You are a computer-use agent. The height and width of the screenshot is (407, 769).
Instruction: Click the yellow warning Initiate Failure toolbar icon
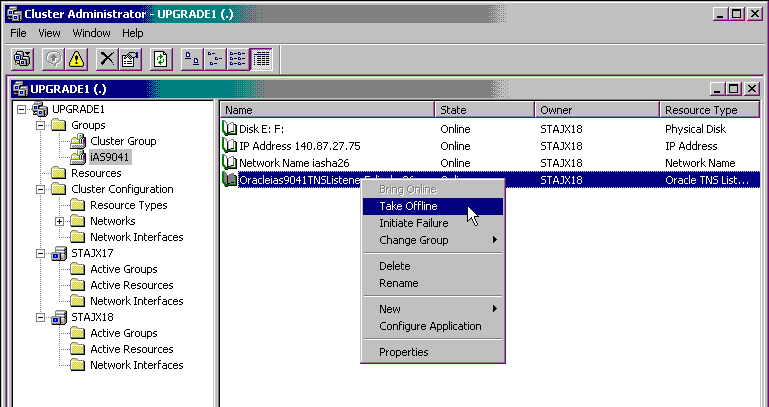point(76,59)
